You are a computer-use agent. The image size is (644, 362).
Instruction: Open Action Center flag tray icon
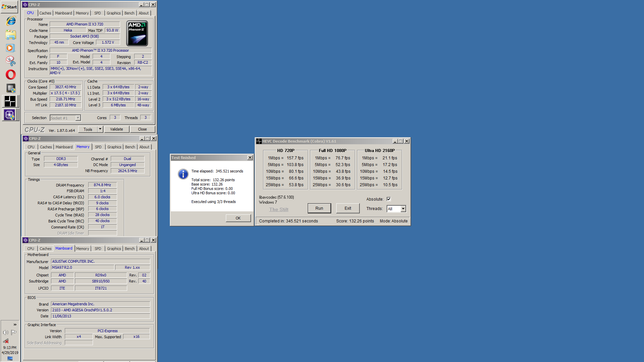pyautogui.click(x=14, y=332)
